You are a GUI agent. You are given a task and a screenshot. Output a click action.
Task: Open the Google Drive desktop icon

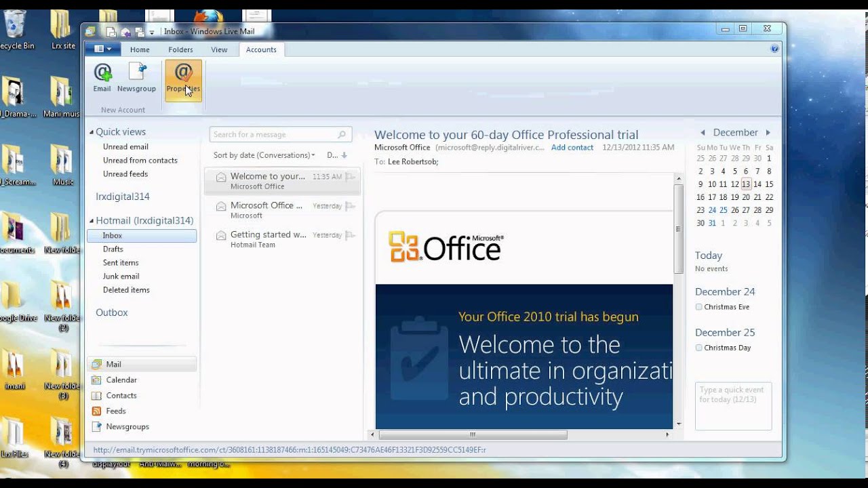tap(16, 302)
